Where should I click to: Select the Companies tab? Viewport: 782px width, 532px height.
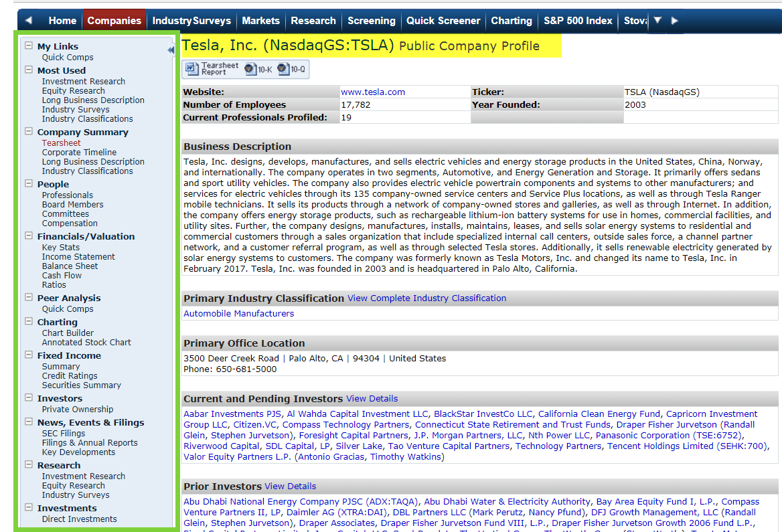[x=114, y=21]
